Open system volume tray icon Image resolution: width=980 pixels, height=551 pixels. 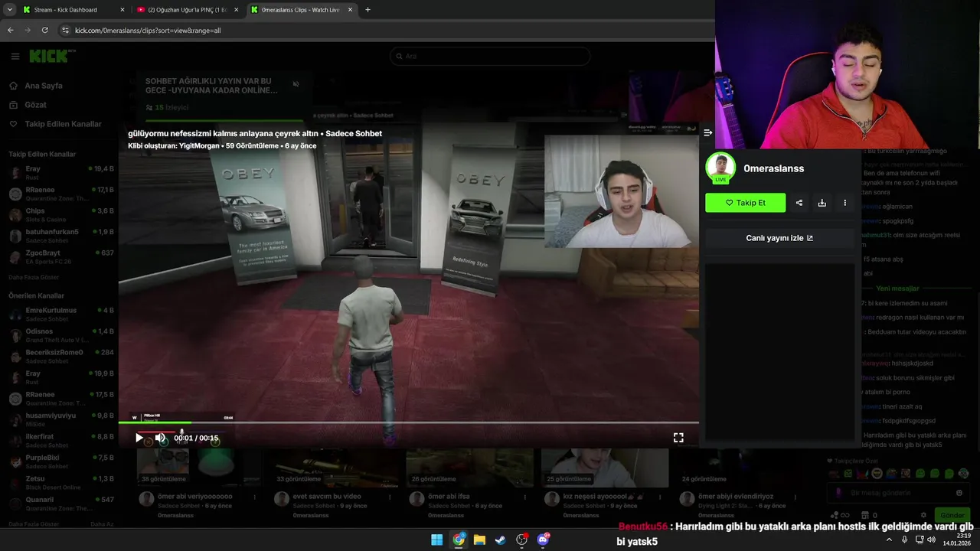[931, 540]
